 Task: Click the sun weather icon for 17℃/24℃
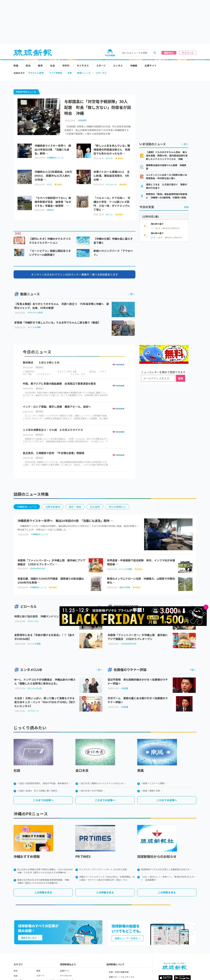145,236
